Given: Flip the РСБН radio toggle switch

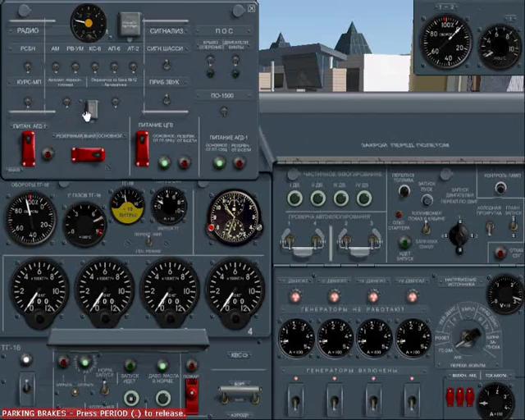Looking at the screenshot, I should click(28, 67).
